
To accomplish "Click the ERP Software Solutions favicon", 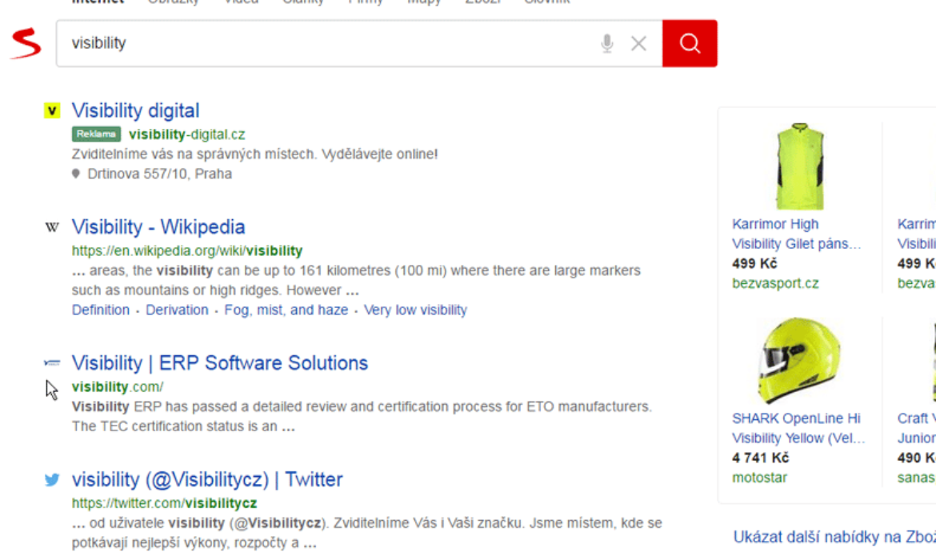I will click(52, 362).
